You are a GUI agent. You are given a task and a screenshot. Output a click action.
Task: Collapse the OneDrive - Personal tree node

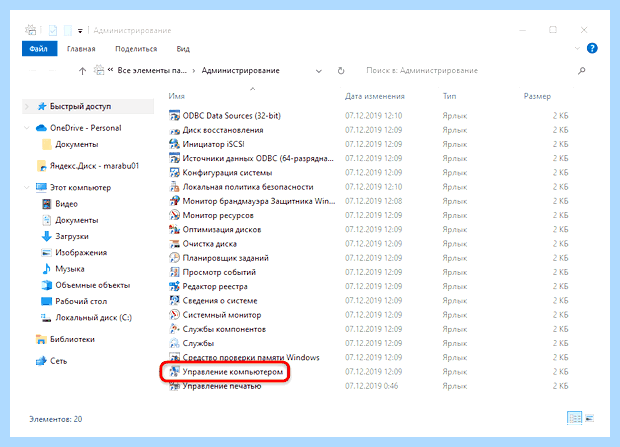[27, 128]
